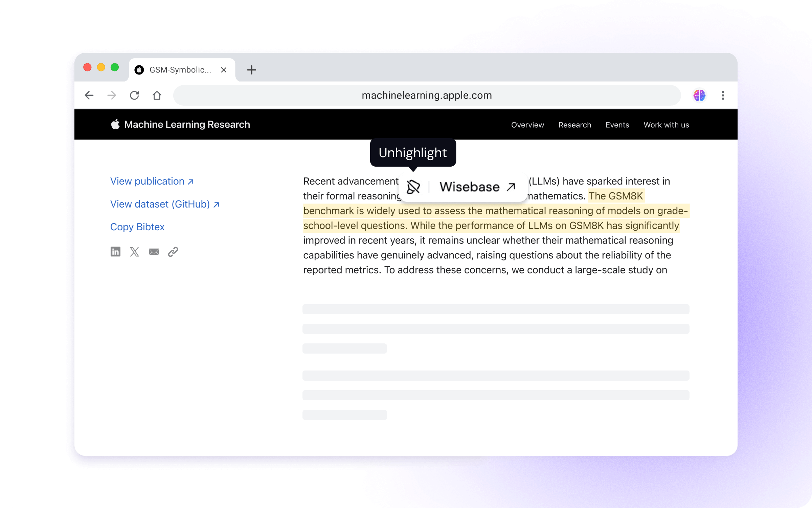This screenshot has height=508, width=812.
Task: Reload the current page
Action: tap(134, 96)
